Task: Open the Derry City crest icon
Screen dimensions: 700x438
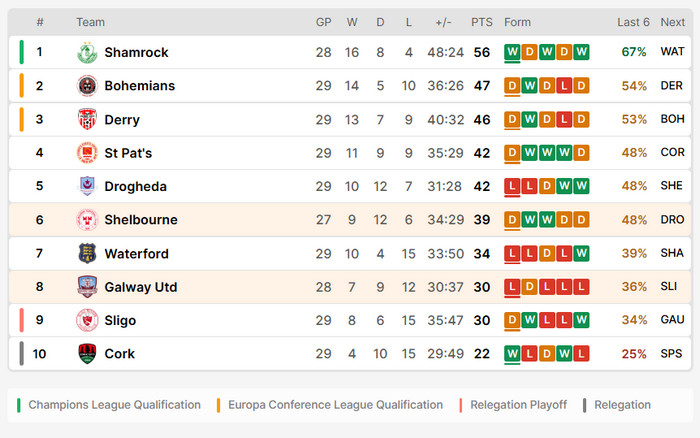Action: tap(87, 119)
